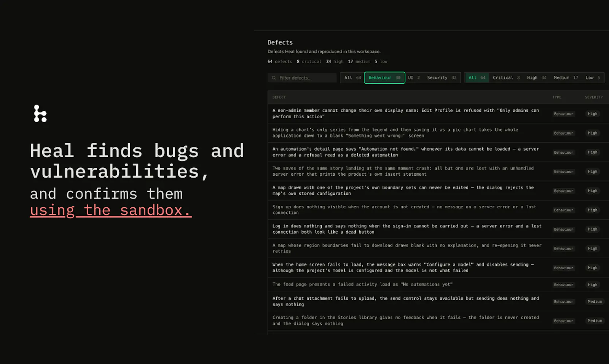Open the "Sign up does nothing visible" defect
Viewport: 609px width, 364px height.
(x=438, y=210)
